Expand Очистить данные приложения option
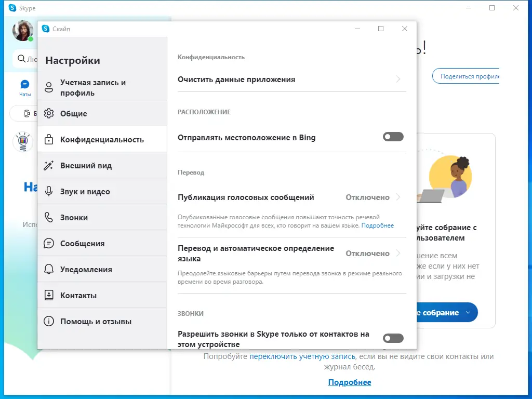This screenshot has height=399, width=532. [291, 79]
